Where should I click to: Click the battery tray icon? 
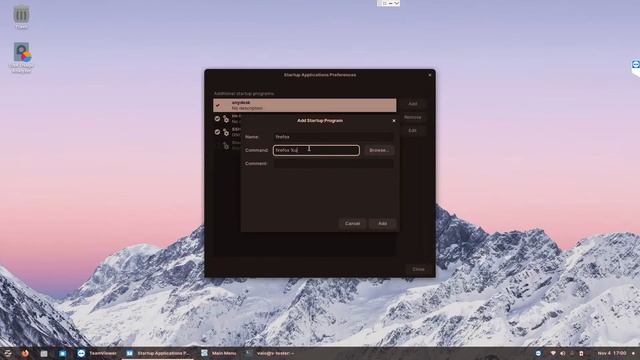pyautogui.click(x=581, y=353)
